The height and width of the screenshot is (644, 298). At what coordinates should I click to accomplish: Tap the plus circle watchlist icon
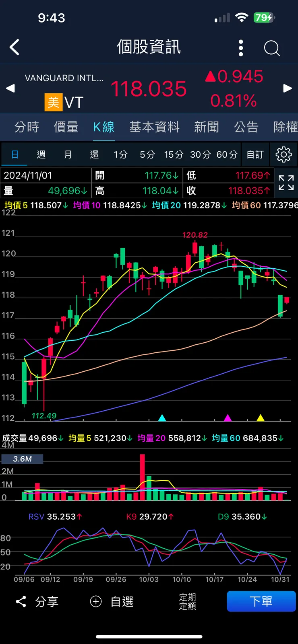click(96, 601)
